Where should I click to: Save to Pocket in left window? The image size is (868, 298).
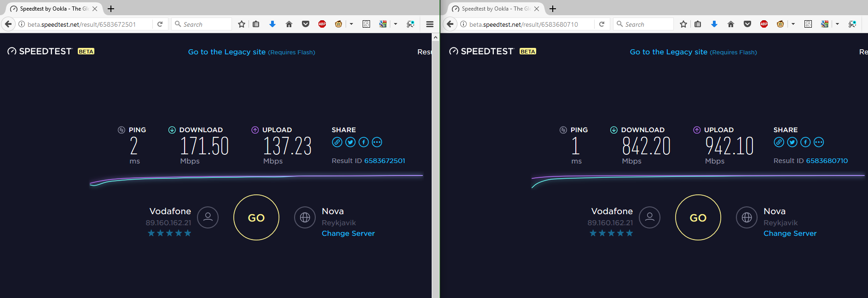pos(306,24)
